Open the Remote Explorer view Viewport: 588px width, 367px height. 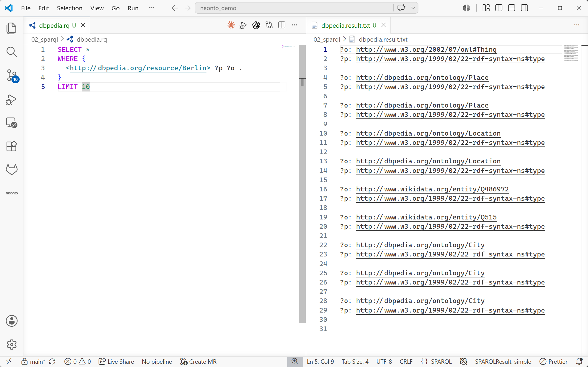pyautogui.click(x=11, y=123)
